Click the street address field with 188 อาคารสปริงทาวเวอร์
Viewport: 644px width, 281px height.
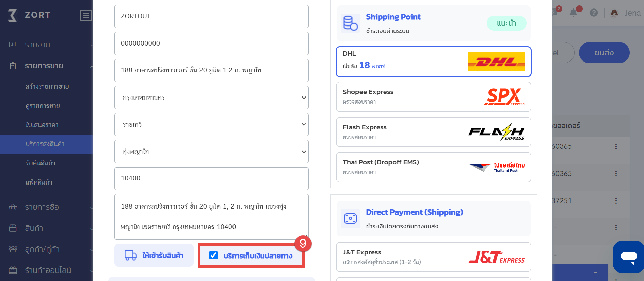[x=211, y=70]
